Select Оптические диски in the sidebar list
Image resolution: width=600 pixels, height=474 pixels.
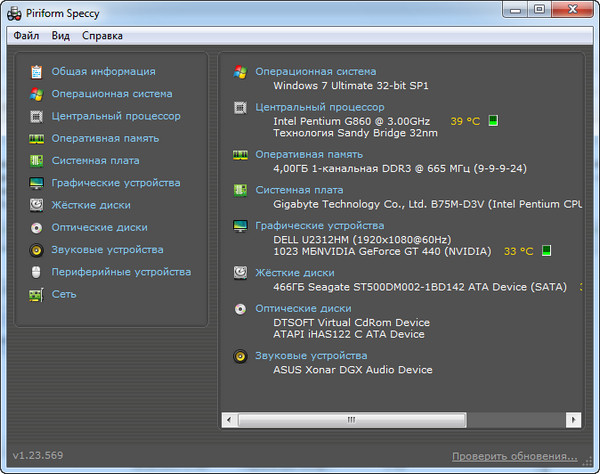pos(99,227)
